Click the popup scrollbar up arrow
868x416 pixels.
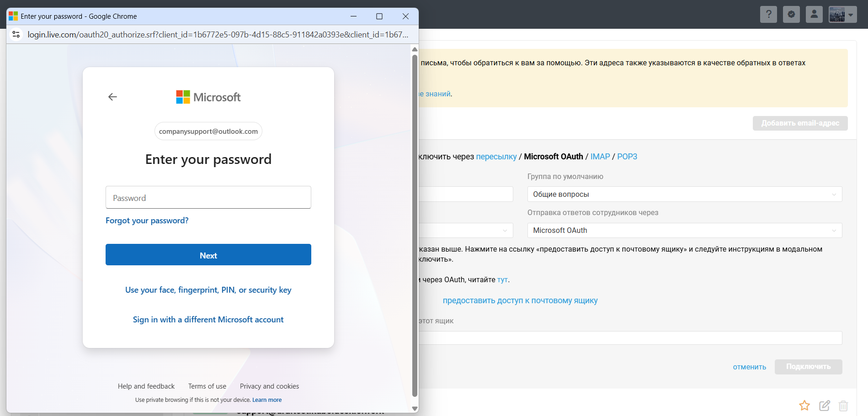(415, 49)
